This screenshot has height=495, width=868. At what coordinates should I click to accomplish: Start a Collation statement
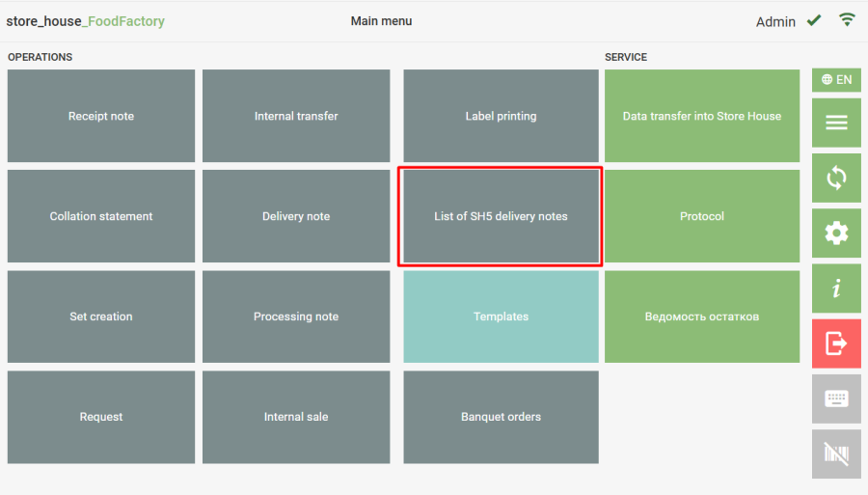click(x=101, y=216)
